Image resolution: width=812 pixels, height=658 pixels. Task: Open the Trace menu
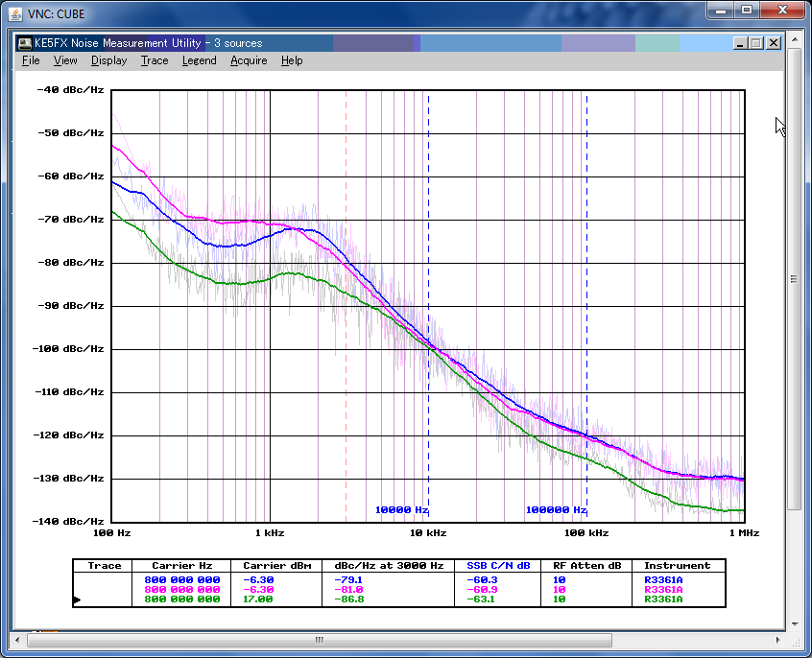click(x=154, y=60)
